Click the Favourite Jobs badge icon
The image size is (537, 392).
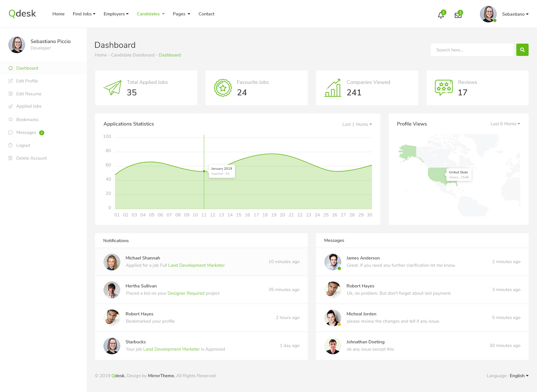[x=223, y=88]
